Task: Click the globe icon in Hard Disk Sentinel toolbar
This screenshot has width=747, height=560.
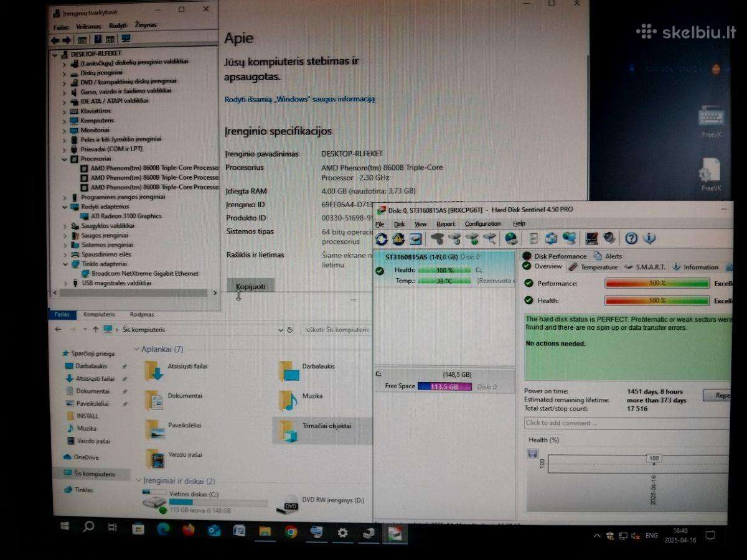Action: 511,238
